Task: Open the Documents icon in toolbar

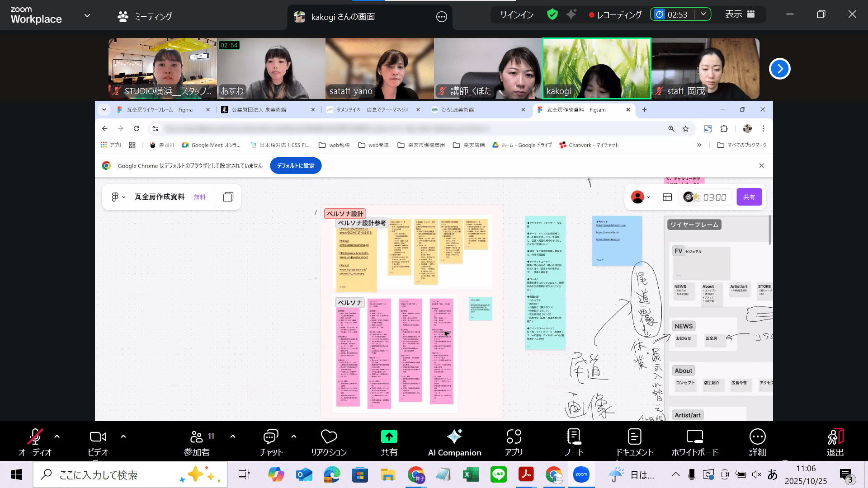Action: 634,437
